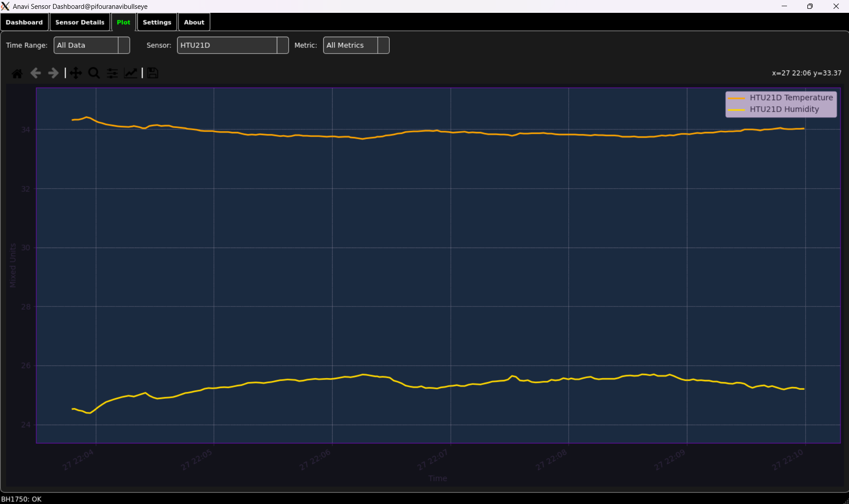This screenshot has width=849, height=504.
Task: Open the Sensor Details tab
Action: 80,22
